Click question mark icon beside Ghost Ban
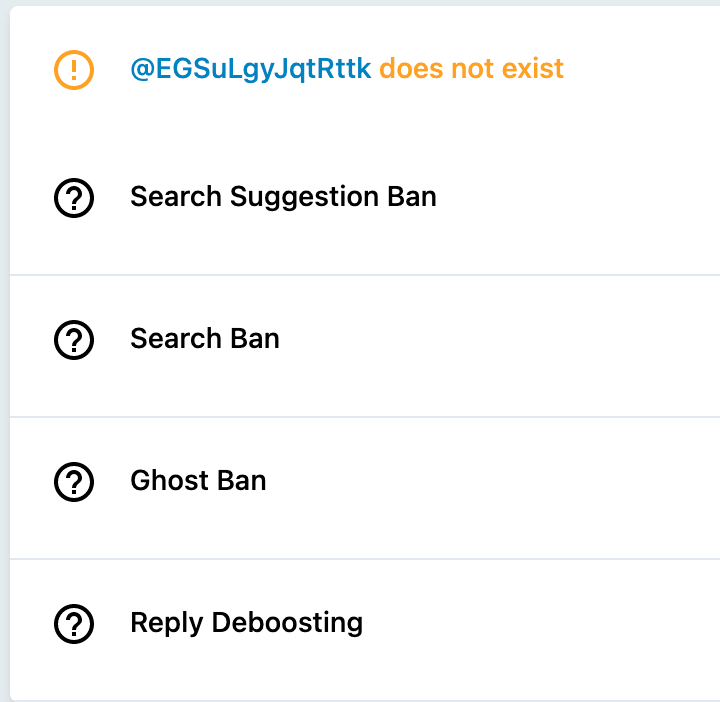Viewport: 720px width, 702px height. point(74,482)
